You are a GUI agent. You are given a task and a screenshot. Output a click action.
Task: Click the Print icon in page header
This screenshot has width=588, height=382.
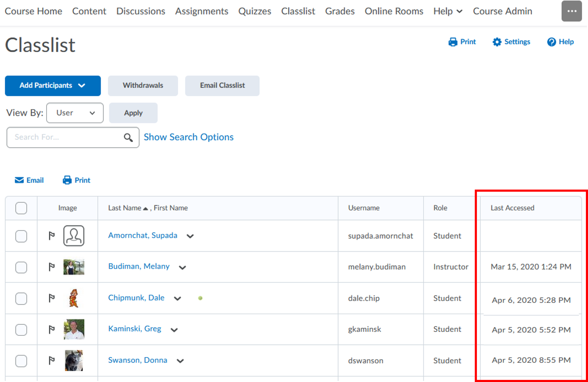[x=453, y=42]
